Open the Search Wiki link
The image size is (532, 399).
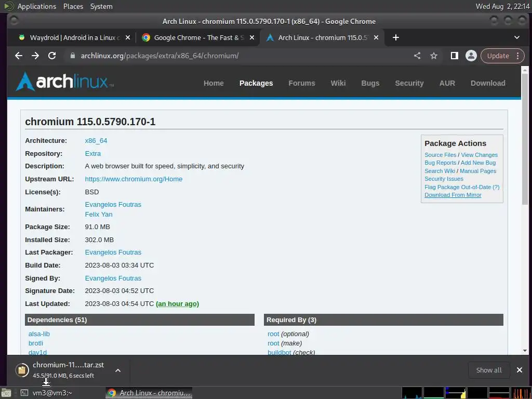440,170
